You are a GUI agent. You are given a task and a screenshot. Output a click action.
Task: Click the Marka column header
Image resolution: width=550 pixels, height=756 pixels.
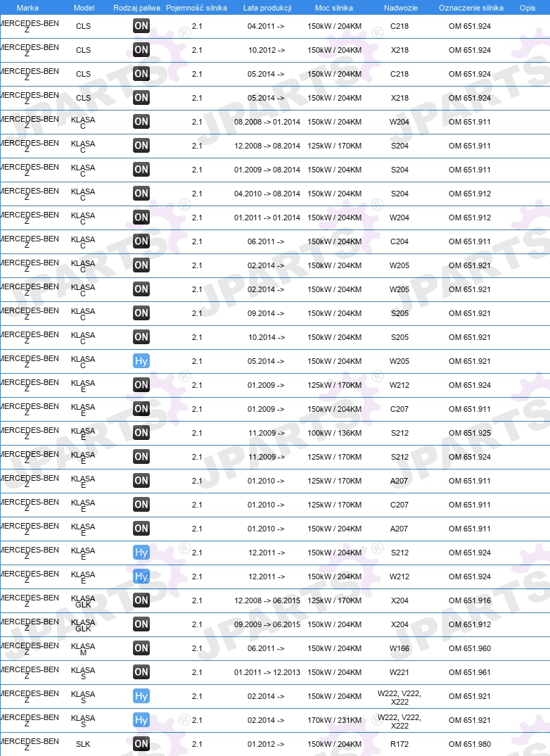(x=27, y=8)
